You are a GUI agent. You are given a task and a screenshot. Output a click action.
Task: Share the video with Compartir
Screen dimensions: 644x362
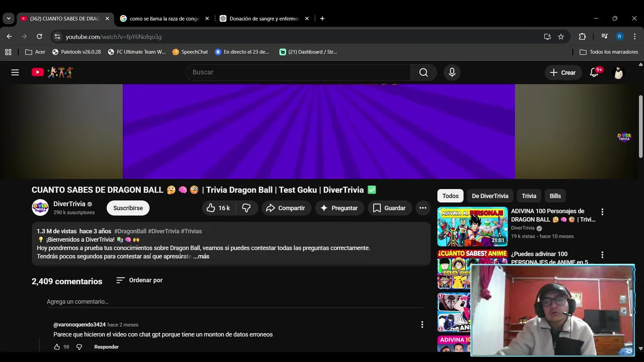click(x=286, y=208)
